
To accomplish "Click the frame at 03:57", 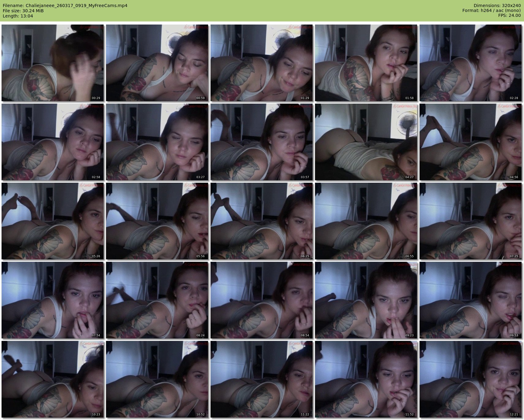I will point(261,142).
